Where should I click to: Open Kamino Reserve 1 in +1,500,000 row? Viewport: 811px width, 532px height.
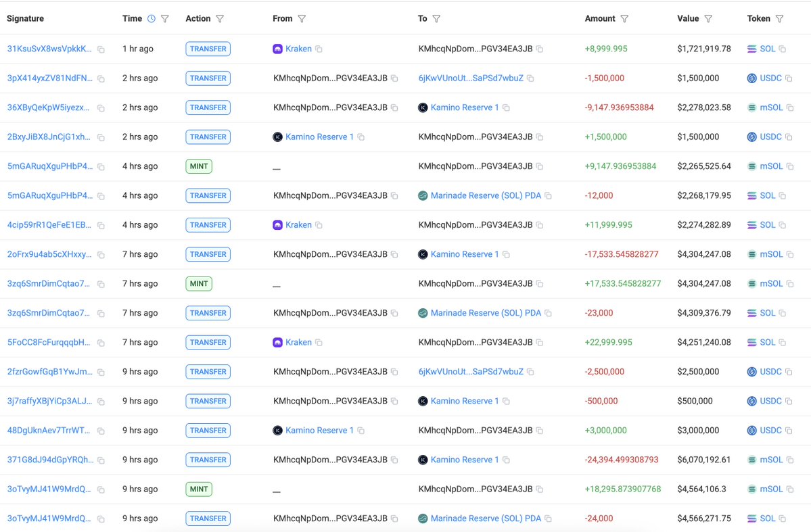point(320,137)
